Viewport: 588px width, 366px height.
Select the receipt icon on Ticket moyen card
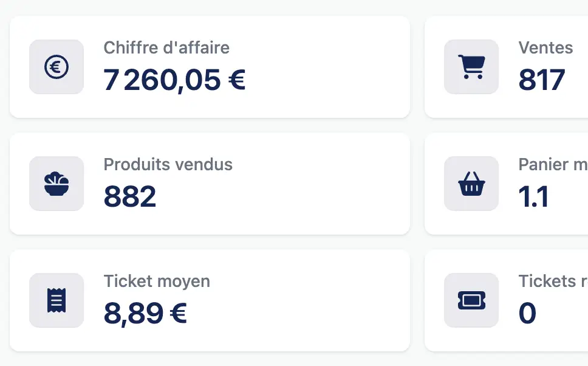pos(56,300)
